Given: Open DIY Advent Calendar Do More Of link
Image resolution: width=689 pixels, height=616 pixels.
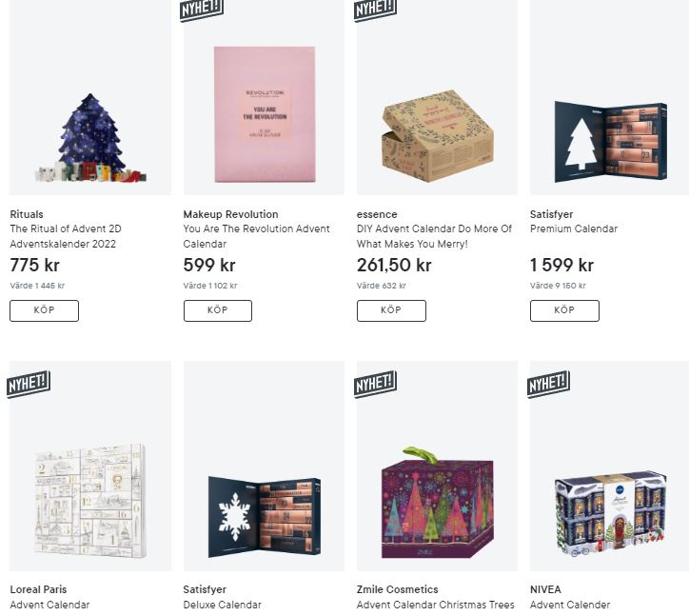Looking at the screenshot, I should (x=434, y=236).
